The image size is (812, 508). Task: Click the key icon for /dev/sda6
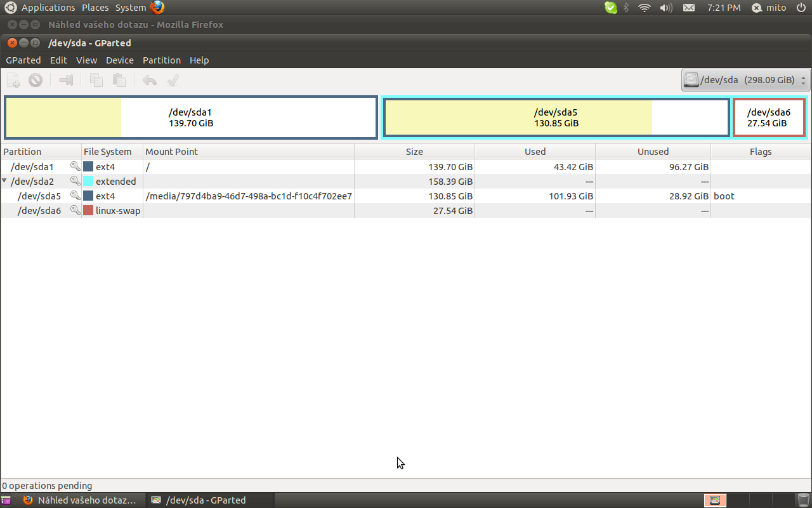[x=75, y=210]
